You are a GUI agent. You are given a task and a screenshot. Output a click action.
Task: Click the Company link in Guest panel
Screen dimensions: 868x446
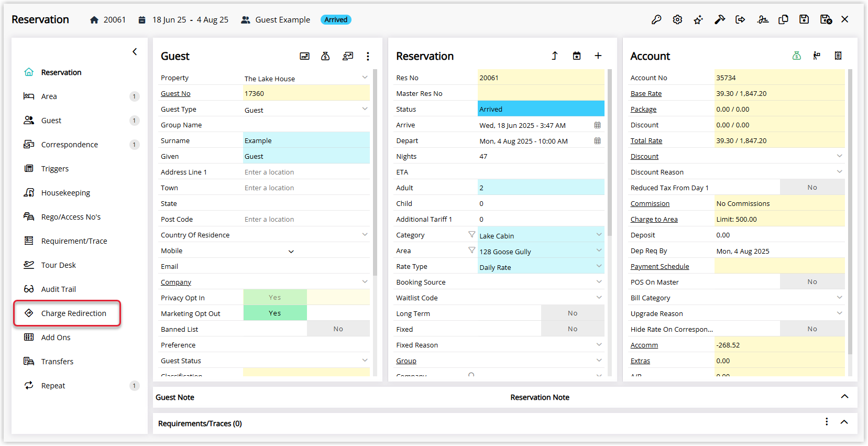(175, 282)
